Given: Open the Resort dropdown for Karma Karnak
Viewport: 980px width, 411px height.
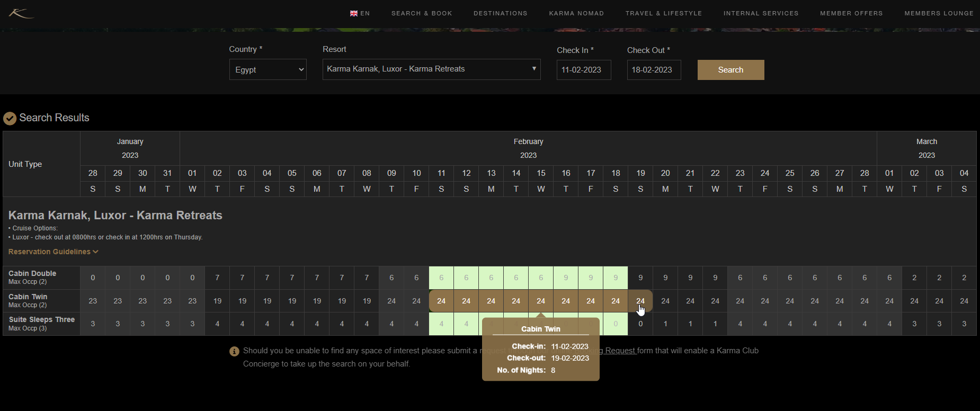Looking at the screenshot, I should (432, 69).
